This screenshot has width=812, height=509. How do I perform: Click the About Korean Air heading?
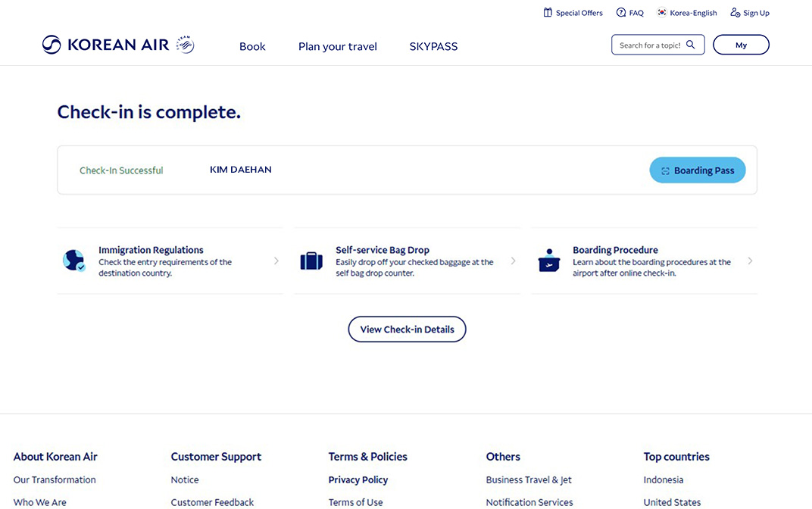point(55,457)
